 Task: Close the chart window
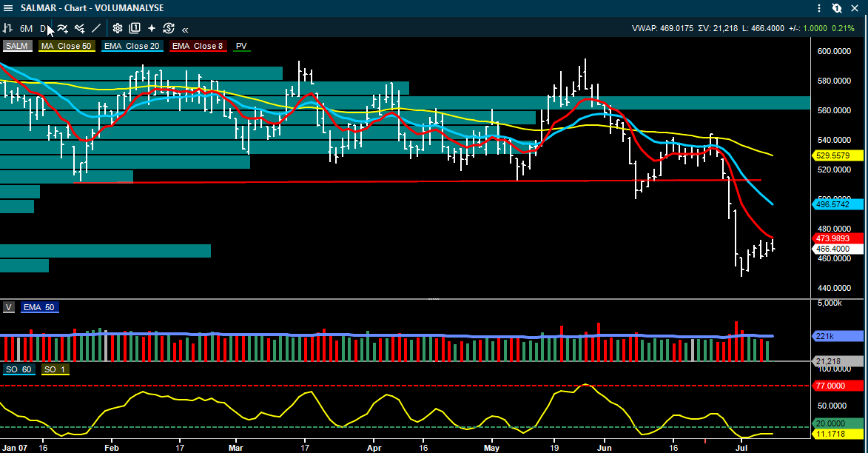pos(855,7)
